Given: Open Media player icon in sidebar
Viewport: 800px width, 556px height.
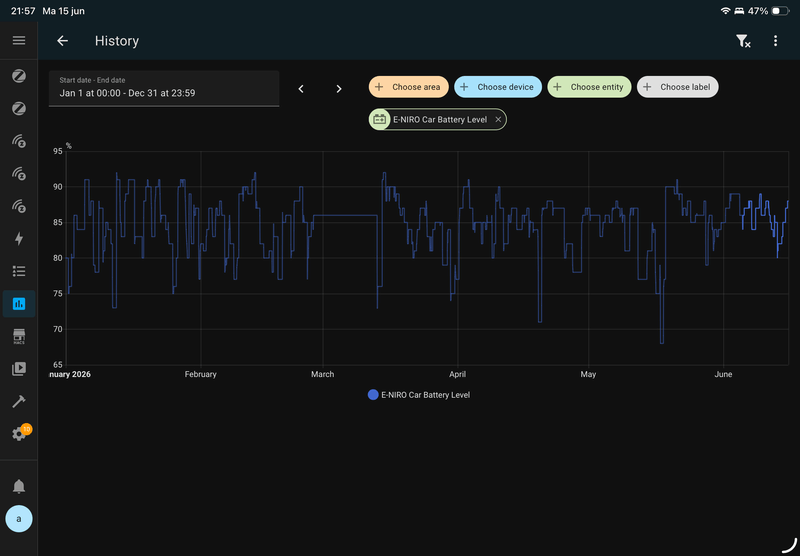Looking at the screenshot, I should point(19,368).
